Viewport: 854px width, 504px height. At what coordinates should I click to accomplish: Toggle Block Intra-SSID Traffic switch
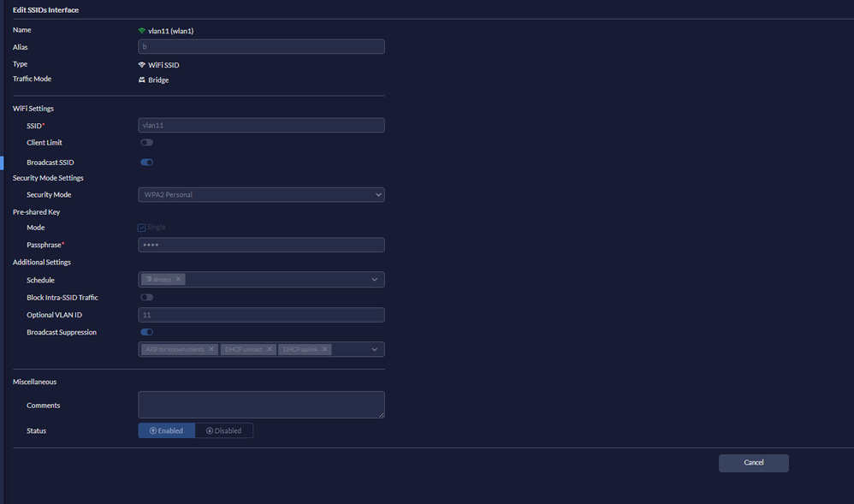pos(146,298)
